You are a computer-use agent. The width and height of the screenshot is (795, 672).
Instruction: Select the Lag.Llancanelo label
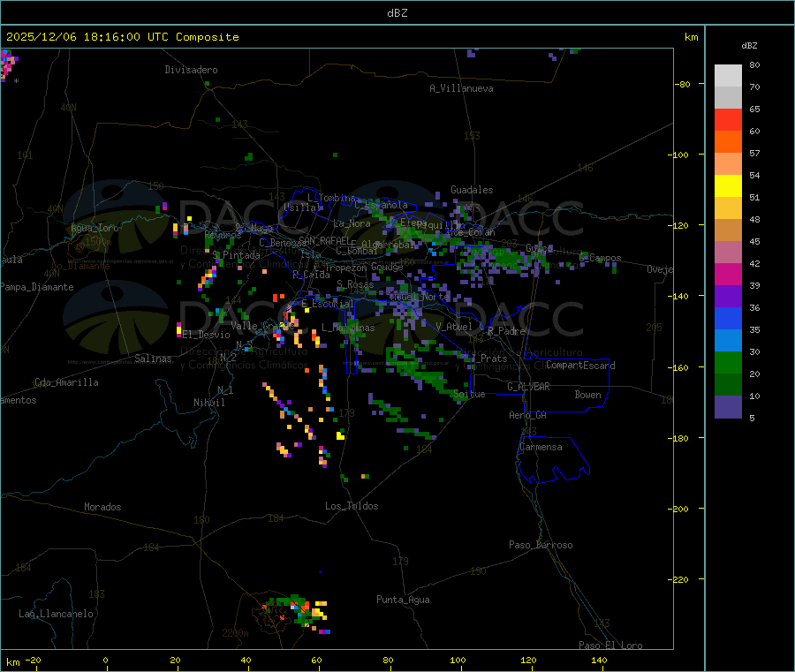pos(56,614)
